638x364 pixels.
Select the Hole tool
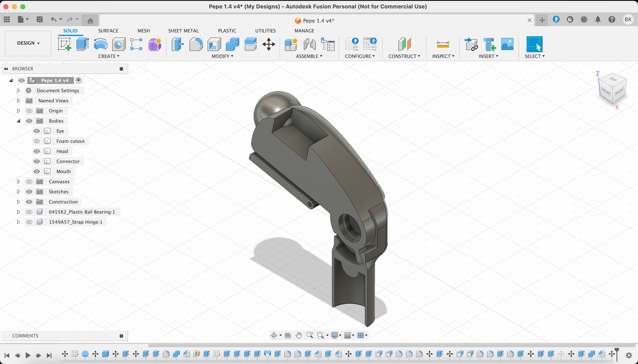click(x=118, y=44)
